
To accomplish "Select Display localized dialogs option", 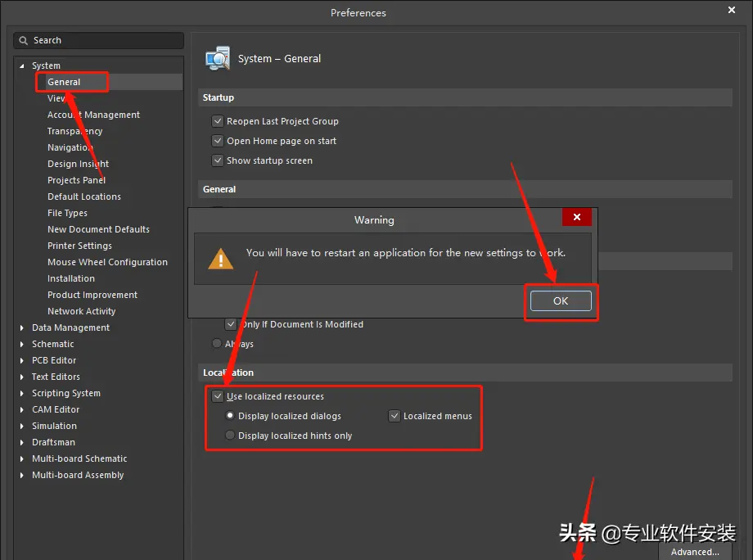I will pos(230,415).
